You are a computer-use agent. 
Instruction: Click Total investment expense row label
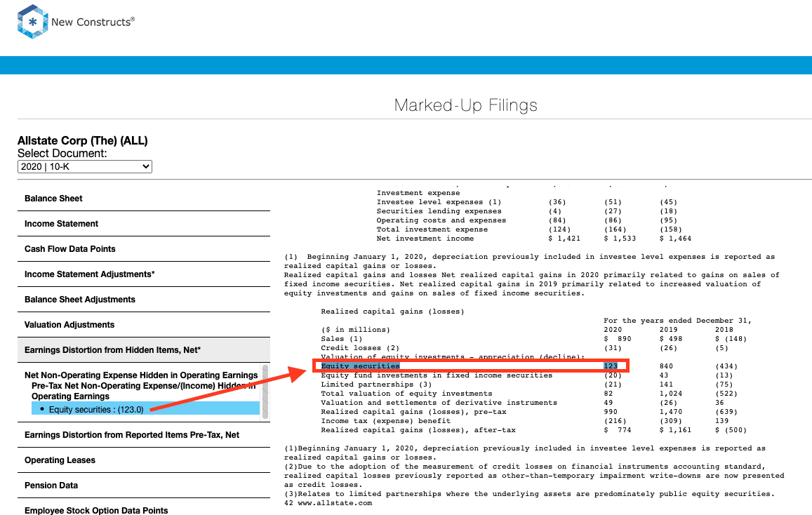point(432,229)
